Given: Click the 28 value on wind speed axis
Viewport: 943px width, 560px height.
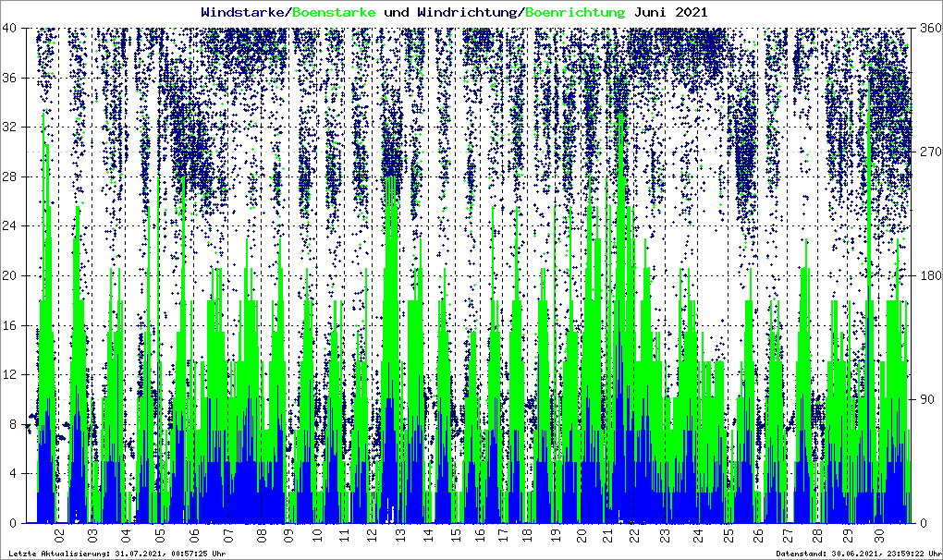Looking at the screenshot, I should pos(9,177).
